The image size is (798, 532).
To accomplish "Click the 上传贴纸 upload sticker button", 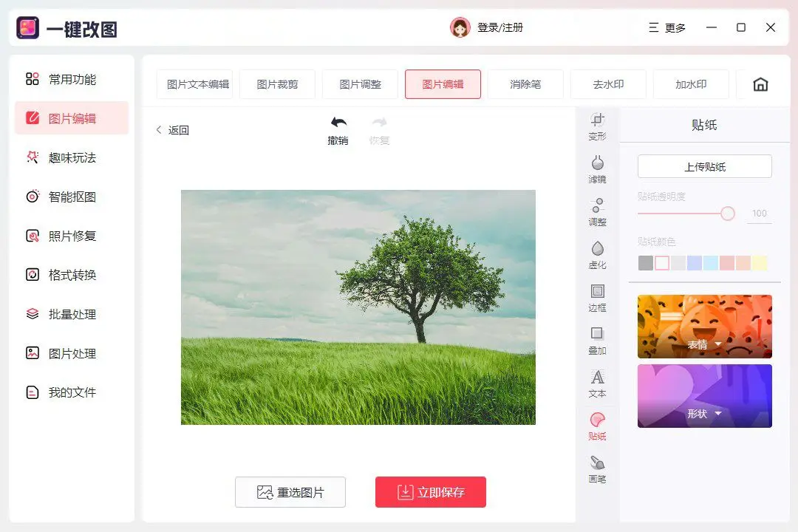I will pos(704,166).
